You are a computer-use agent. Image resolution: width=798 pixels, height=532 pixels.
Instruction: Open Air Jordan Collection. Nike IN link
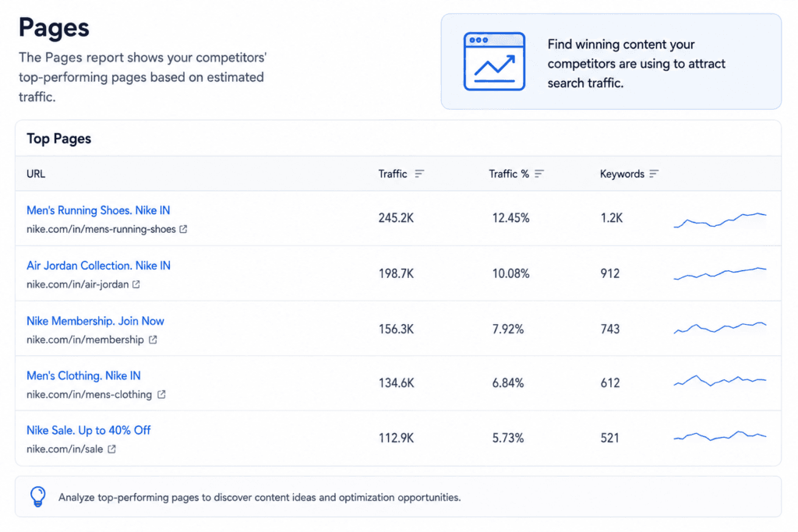[98, 266]
